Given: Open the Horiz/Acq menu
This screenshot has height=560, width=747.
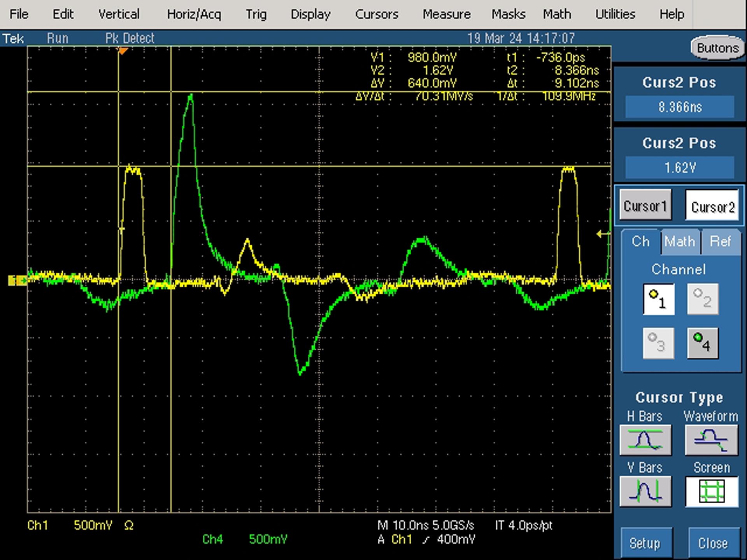Looking at the screenshot, I should [x=194, y=14].
